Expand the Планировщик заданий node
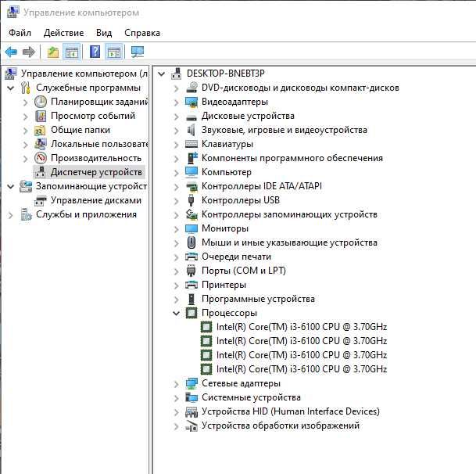Screen dimensions: 476x474 pyautogui.click(x=26, y=102)
